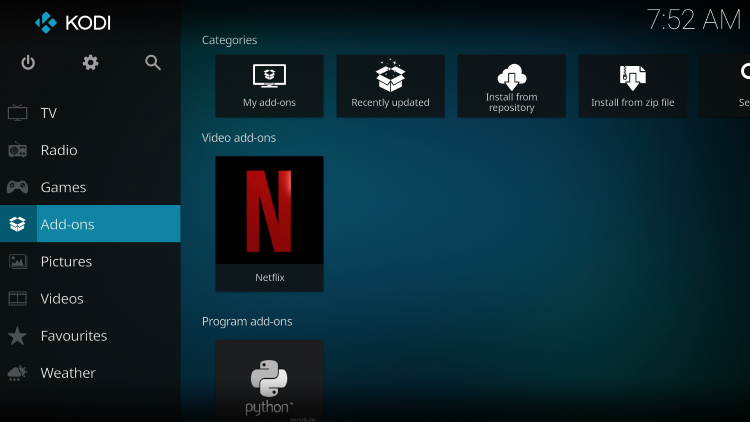The width and height of the screenshot is (750, 422).
Task: Click the Kodi logo
Action: 73,23
